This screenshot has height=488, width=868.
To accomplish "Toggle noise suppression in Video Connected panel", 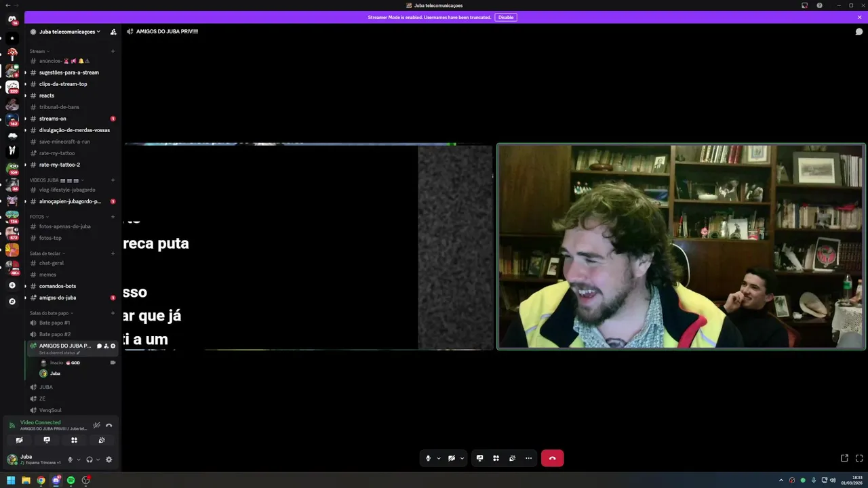I will [x=96, y=425].
